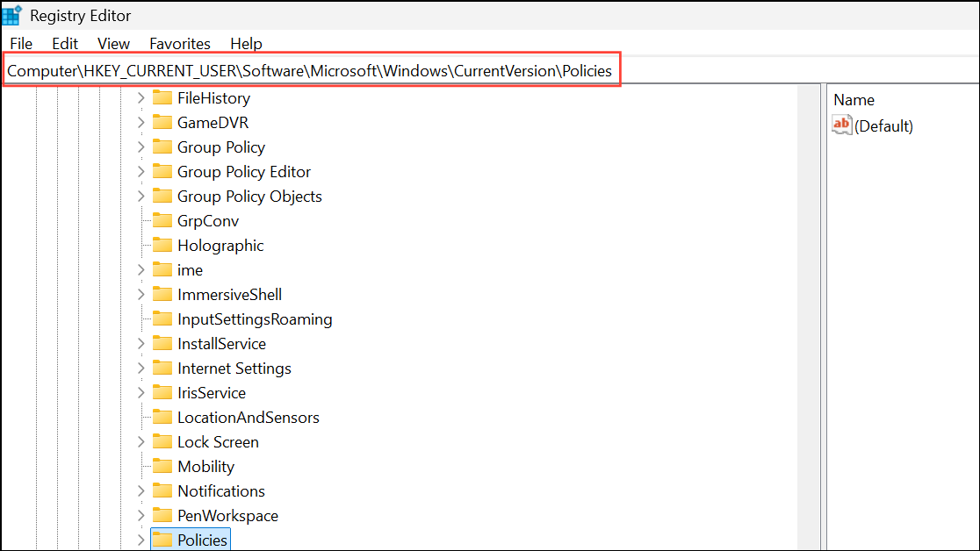Image resolution: width=980 pixels, height=551 pixels.
Task: Expand the Group Policy key
Action: (x=141, y=147)
